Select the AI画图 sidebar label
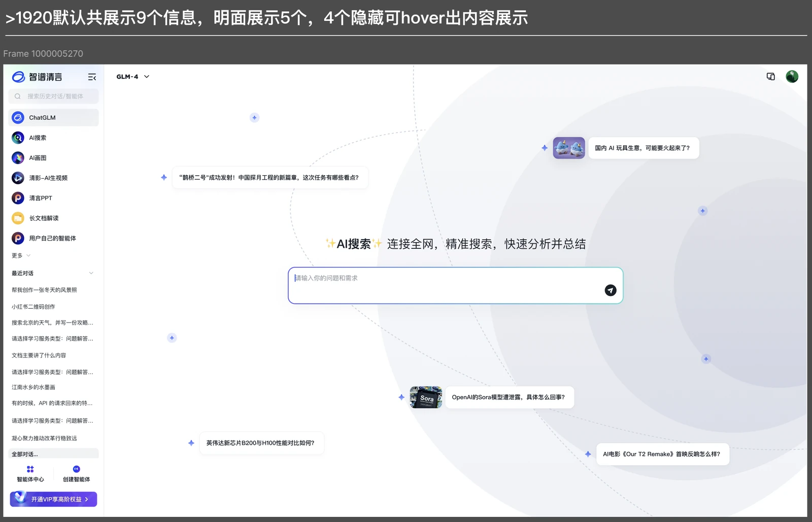This screenshot has width=812, height=522. pyautogui.click(x=38, y=158)
